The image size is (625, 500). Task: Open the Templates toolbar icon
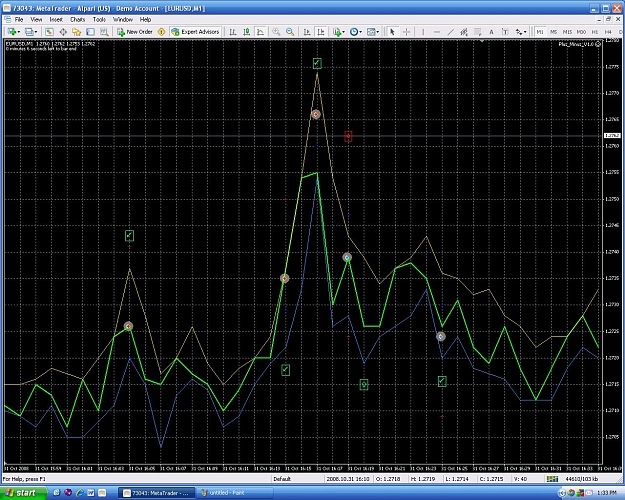click(x=371, y=32)
